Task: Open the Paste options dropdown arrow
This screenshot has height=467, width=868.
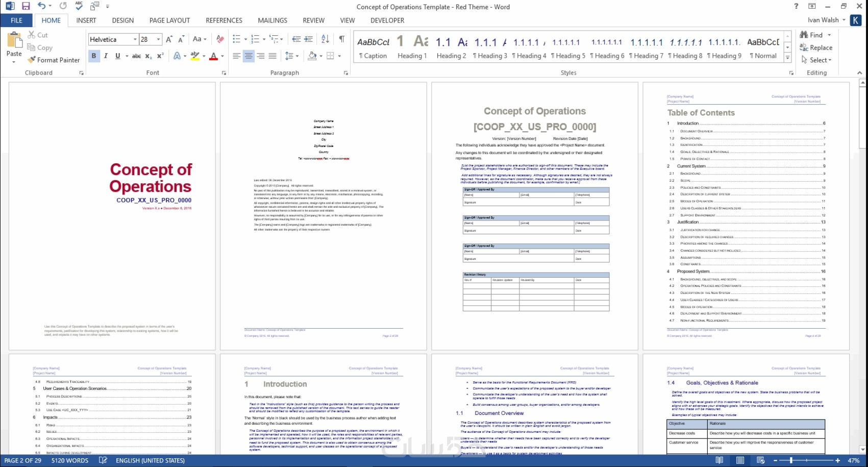Action: click(14, 62)
